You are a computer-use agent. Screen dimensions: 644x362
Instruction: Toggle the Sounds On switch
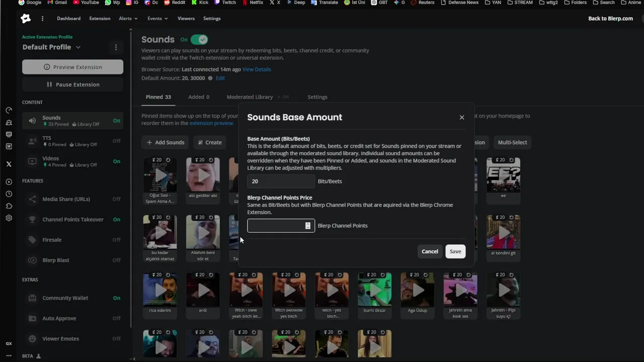199,40
